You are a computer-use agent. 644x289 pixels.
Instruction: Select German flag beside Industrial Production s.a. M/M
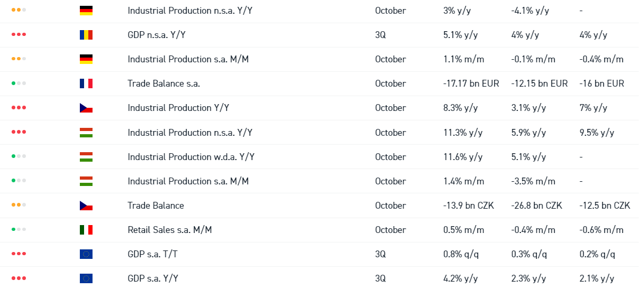pyautogui.click(x=86, y=59)
